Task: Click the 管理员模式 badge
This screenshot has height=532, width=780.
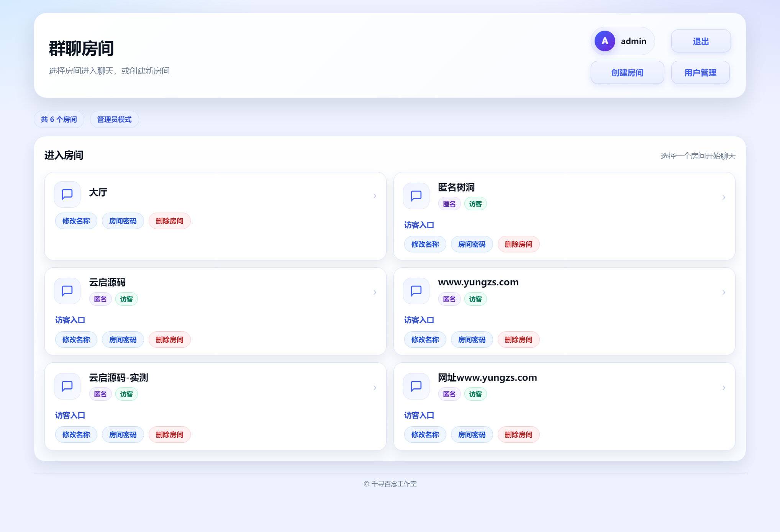Action: click(x=115, y=119)
